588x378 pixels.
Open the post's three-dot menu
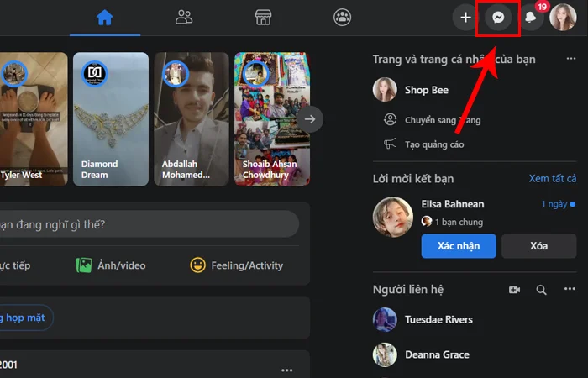[x=287, y=370]
